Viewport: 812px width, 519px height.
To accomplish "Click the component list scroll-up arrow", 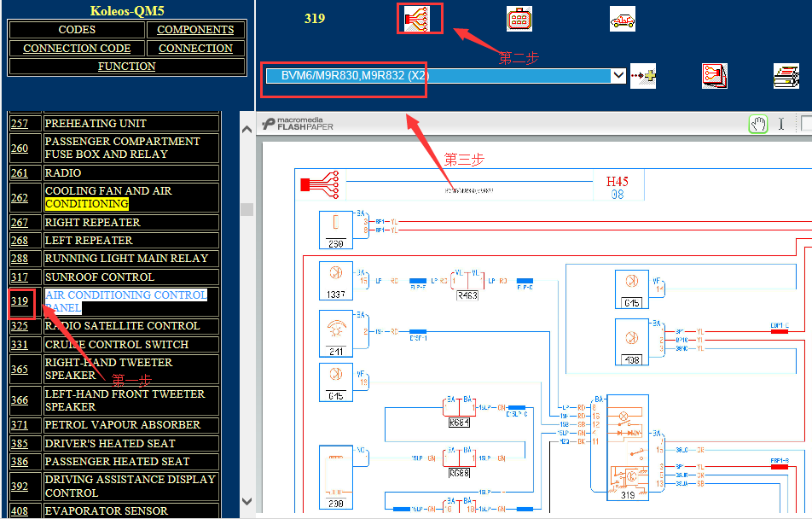I will [x=247, y=130].
